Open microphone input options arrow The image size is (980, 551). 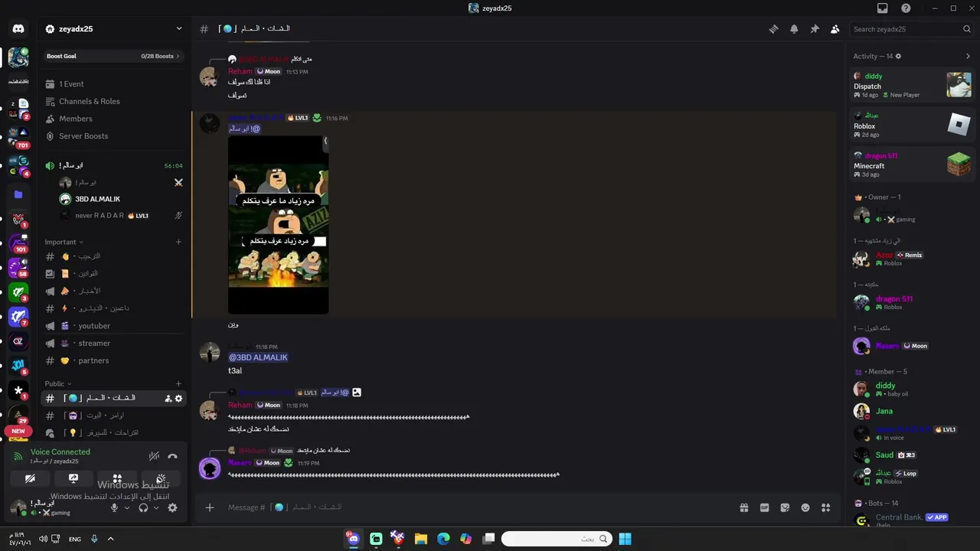tap(127, 507)
